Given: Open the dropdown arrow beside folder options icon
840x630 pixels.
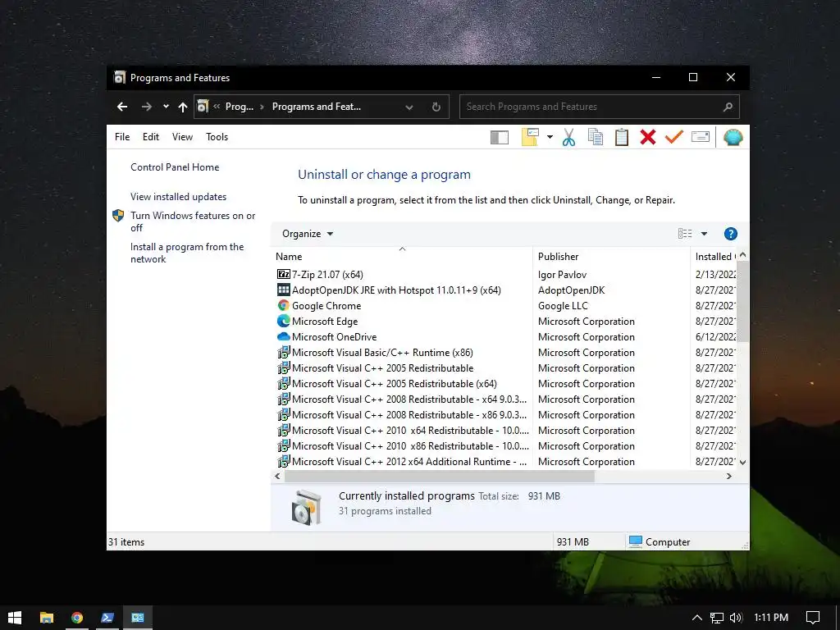Looking at the screenshot, I should tap(550, 137).
